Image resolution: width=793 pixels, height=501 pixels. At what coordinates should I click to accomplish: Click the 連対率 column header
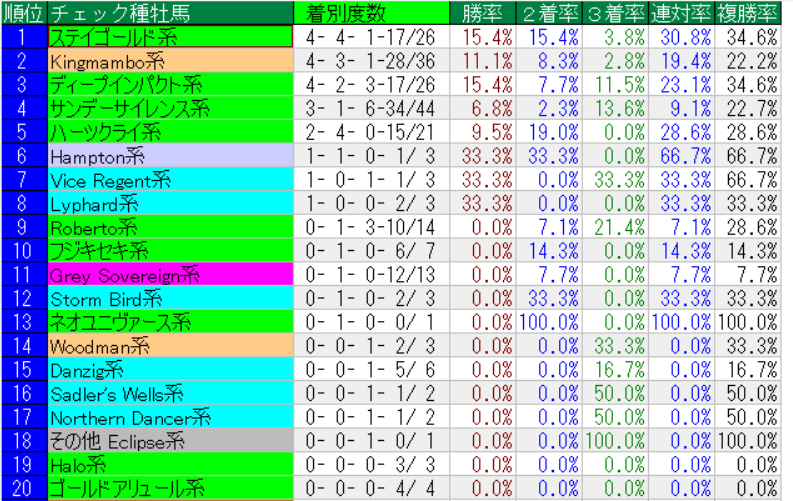[681, 12]
